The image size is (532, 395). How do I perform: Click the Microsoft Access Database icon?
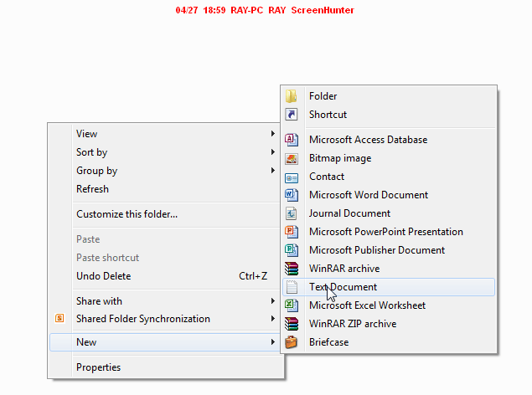click(x=291, y=140)
